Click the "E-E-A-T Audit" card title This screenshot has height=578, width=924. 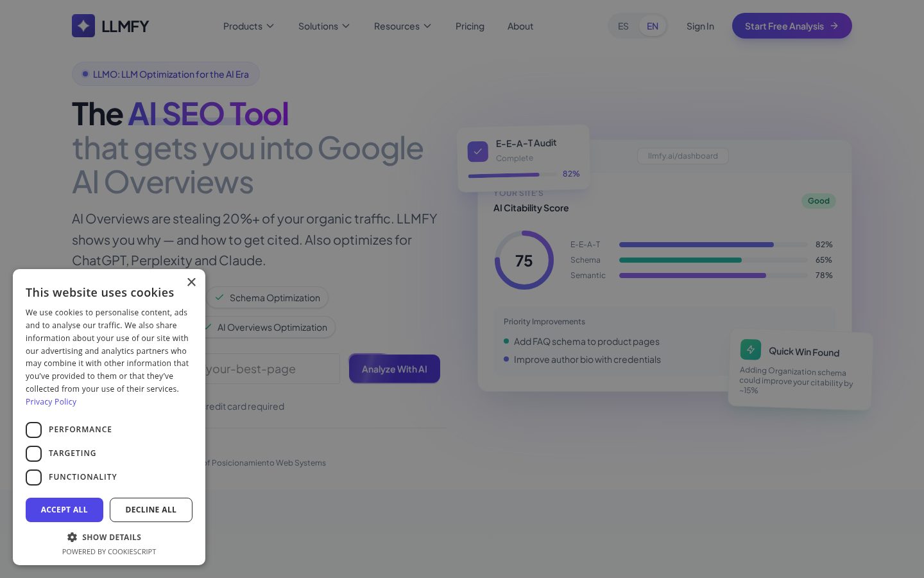click(x=526, y=143)
